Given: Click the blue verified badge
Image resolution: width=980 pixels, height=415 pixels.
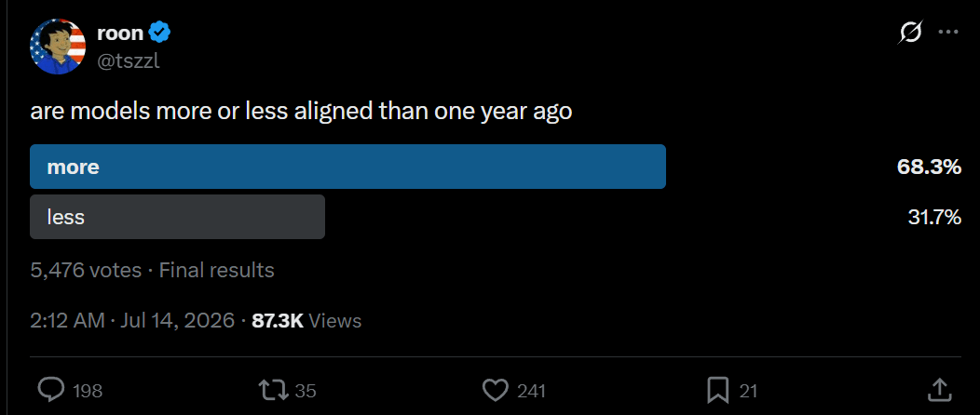Looking at the screenshot, I should tap(162, 33).
